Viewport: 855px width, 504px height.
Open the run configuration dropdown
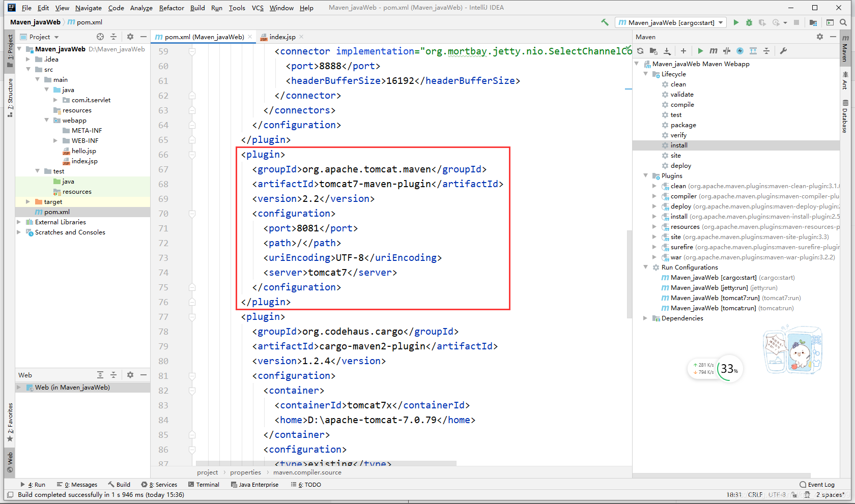(x=671, y=22)
